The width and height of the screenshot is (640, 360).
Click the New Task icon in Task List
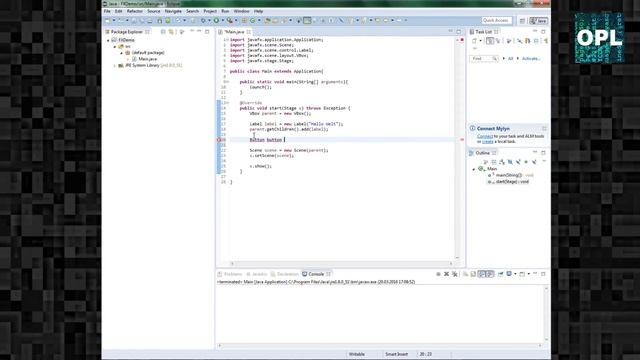click(x=474, y=41)
